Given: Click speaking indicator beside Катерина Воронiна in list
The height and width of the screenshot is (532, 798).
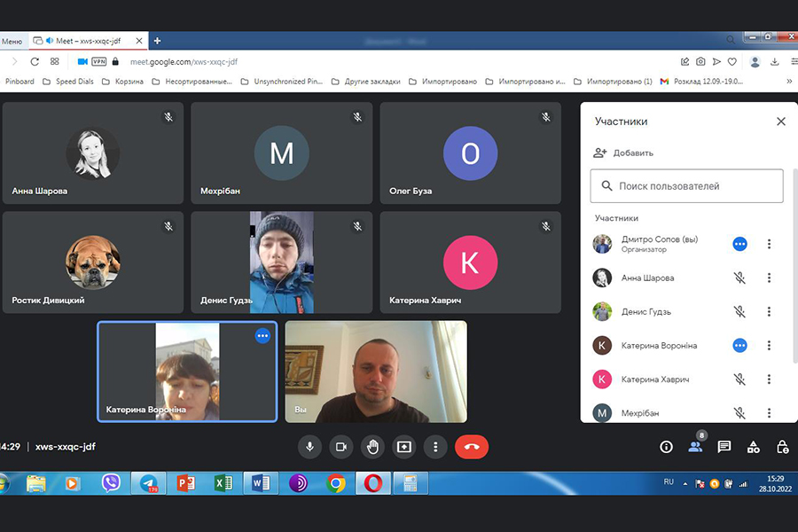Looking at the screenshot, I should 739,346.
